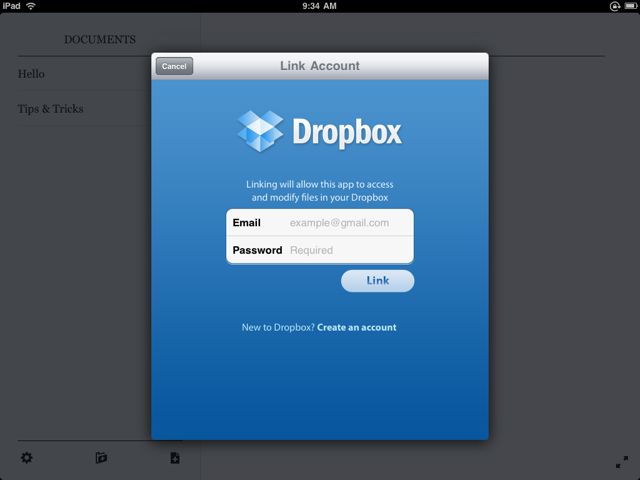This screenshot has width=640, height=480.
Task: Open the settings gear icon
Action: [x=27, y=458]
